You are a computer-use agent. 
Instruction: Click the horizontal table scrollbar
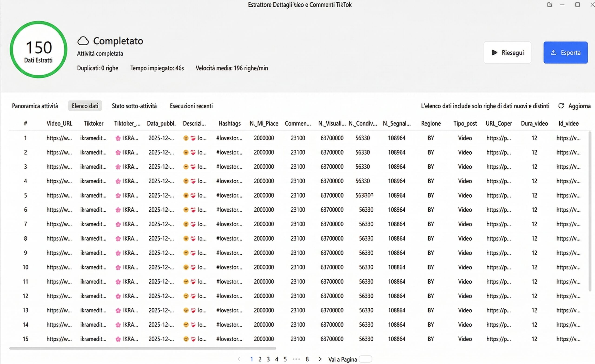pyautogui.click(x=142, y=348)
